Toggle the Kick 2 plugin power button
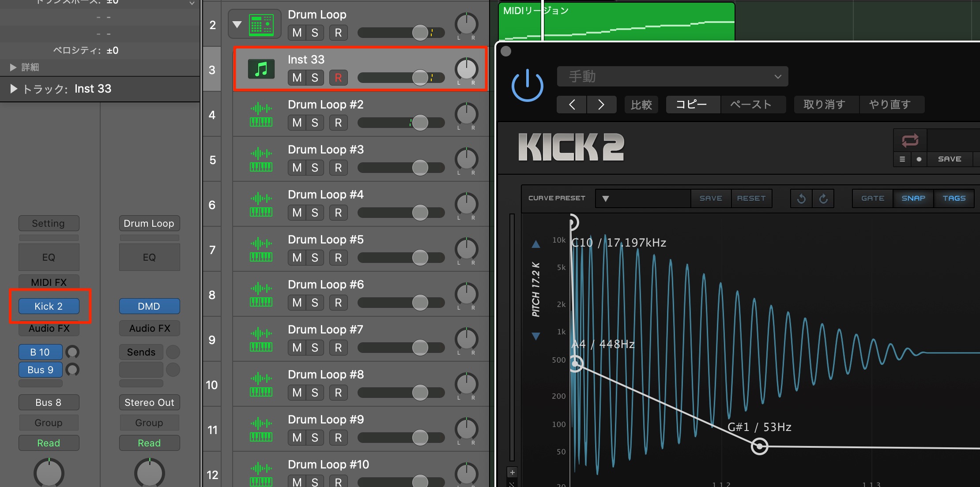 [x=527, y=86]
